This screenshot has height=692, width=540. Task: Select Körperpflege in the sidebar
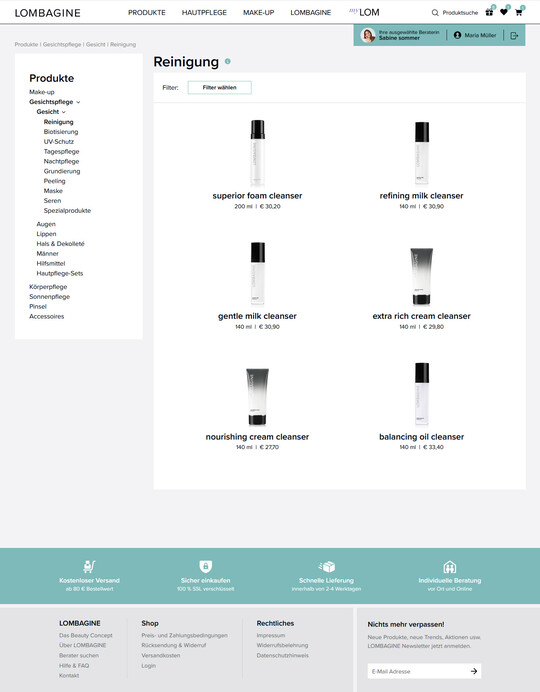point(48,287)
